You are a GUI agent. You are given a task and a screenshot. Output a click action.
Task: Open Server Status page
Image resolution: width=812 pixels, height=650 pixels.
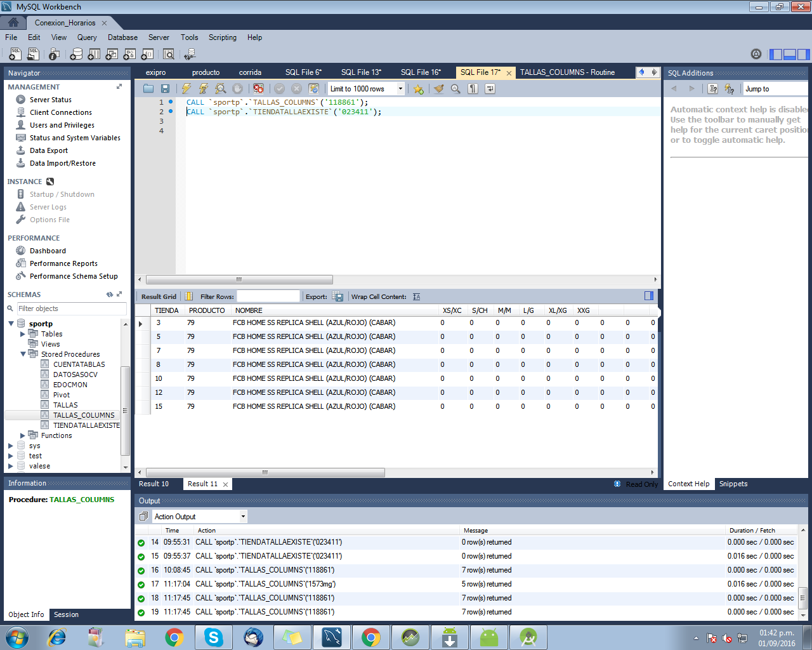click(51, 100)
